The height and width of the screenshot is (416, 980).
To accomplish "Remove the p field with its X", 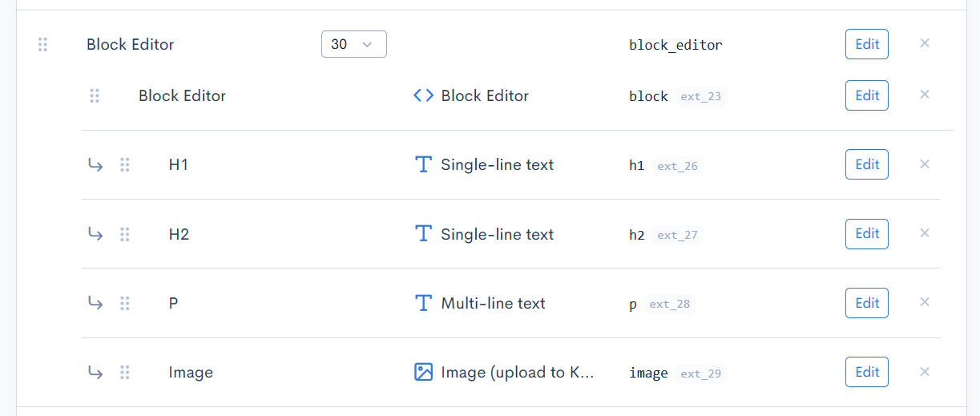I will coord(925,302).
